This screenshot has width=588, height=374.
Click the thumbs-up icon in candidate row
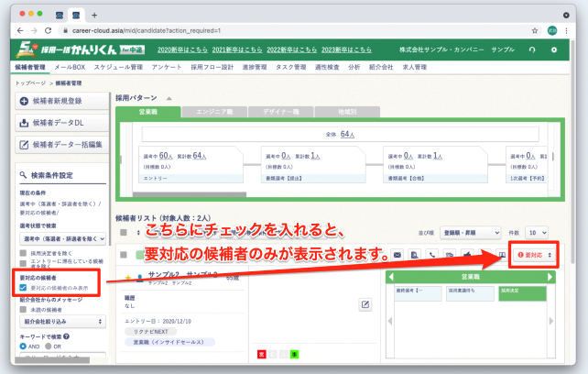coord(467,255)
